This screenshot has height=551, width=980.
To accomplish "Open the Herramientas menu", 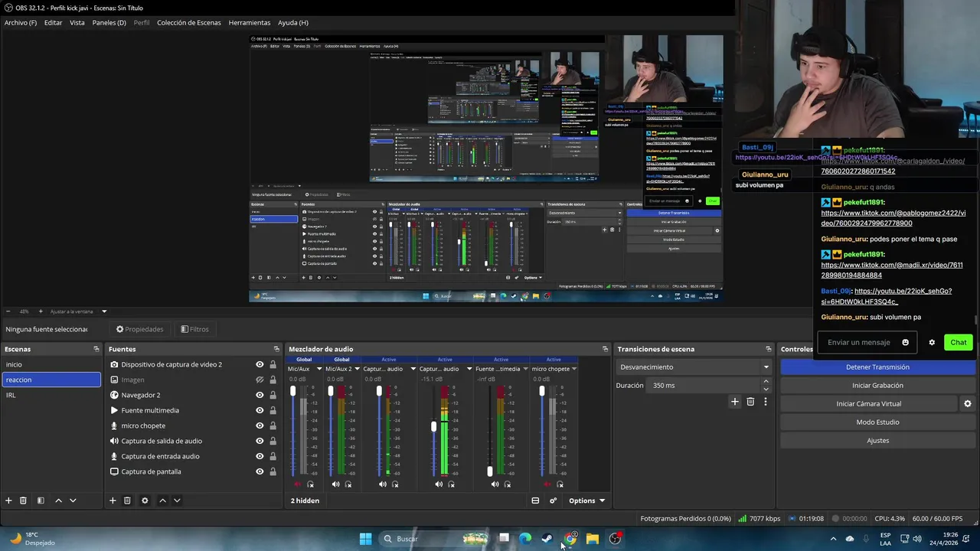I will click(x=250, y=23).
